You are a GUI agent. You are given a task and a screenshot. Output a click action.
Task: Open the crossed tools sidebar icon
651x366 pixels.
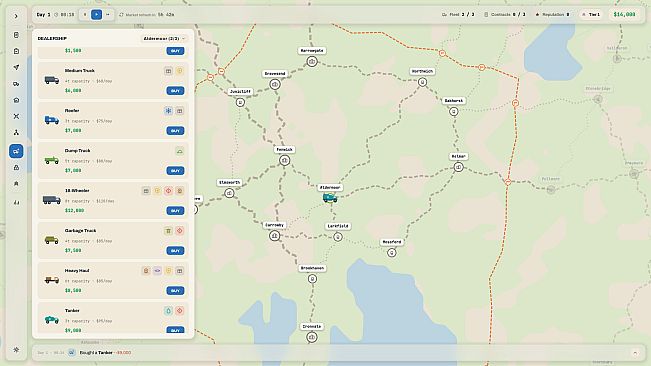16,116
